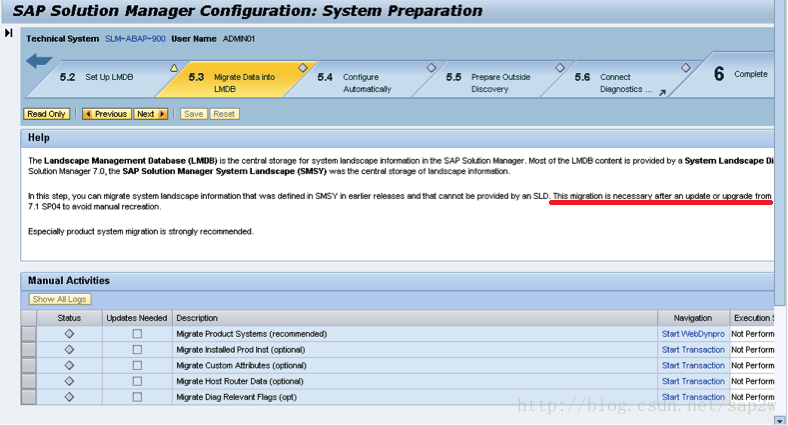The height and width of the screenshot is (425, 788).
Task: Start Transaction for Migrate Diag Relevant Flags
Action: coord(693,397)
